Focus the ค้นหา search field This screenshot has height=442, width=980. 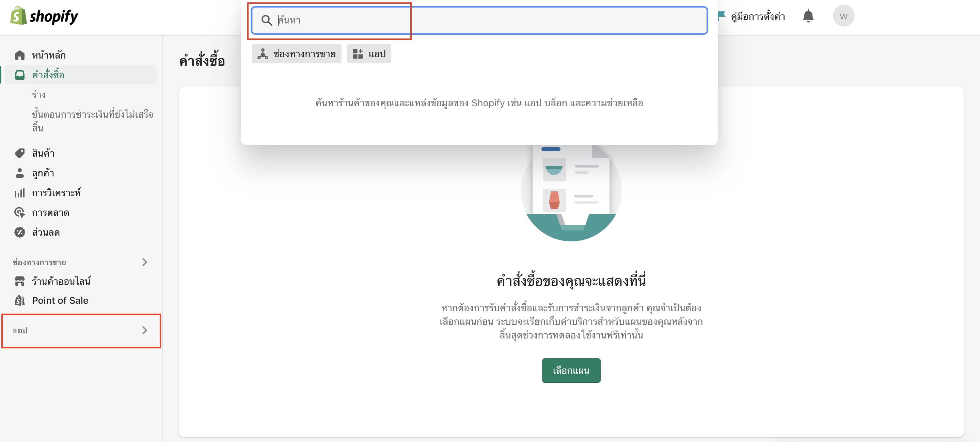pos(479,20)
